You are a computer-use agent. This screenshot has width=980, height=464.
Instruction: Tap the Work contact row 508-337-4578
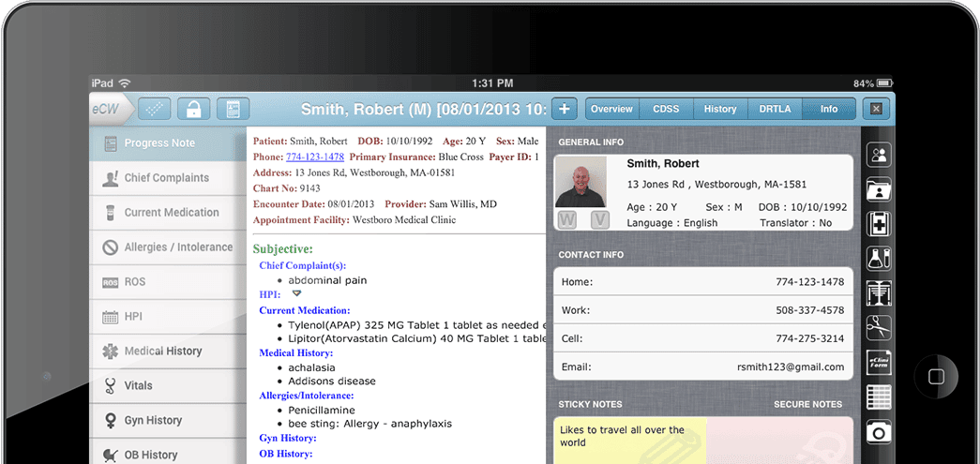[x=703, y=310]
